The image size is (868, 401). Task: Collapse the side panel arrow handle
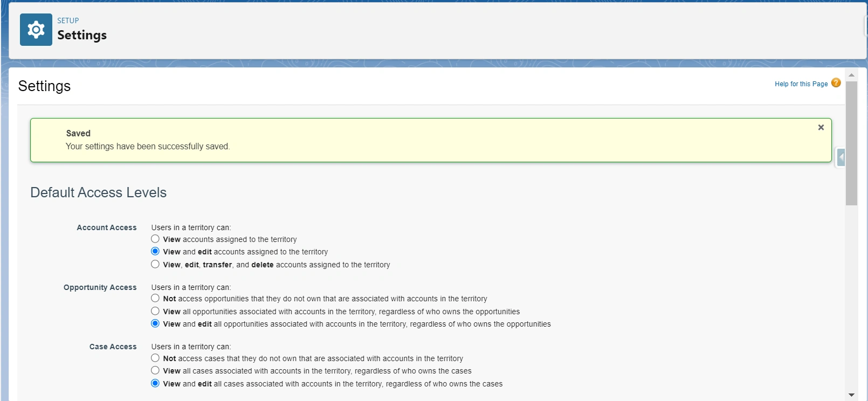pyautogui.click(x=841, y=157)
